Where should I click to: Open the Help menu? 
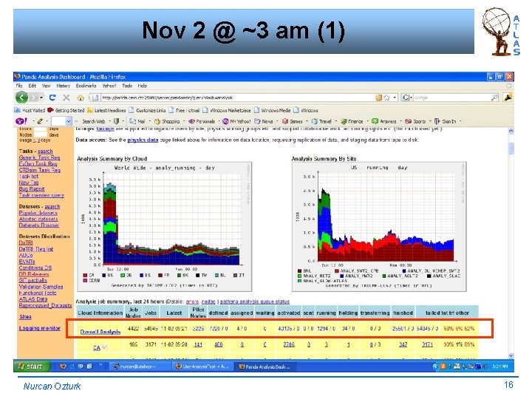coord(142,86)
